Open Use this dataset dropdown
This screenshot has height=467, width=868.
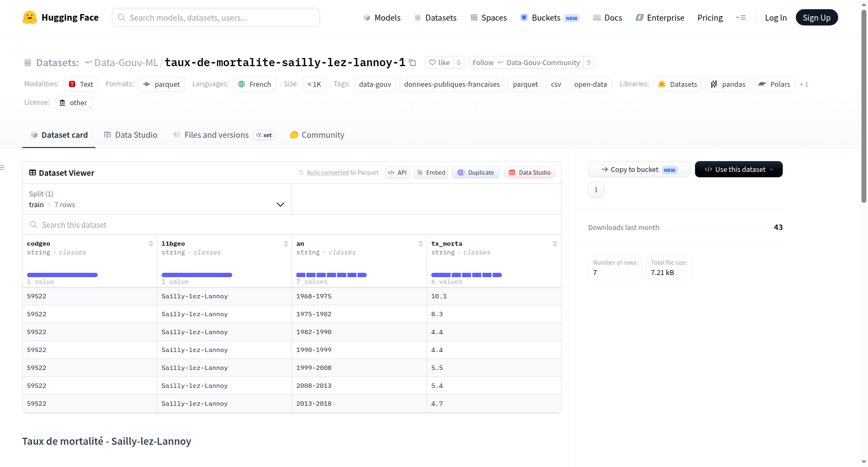tap(738, 169)
